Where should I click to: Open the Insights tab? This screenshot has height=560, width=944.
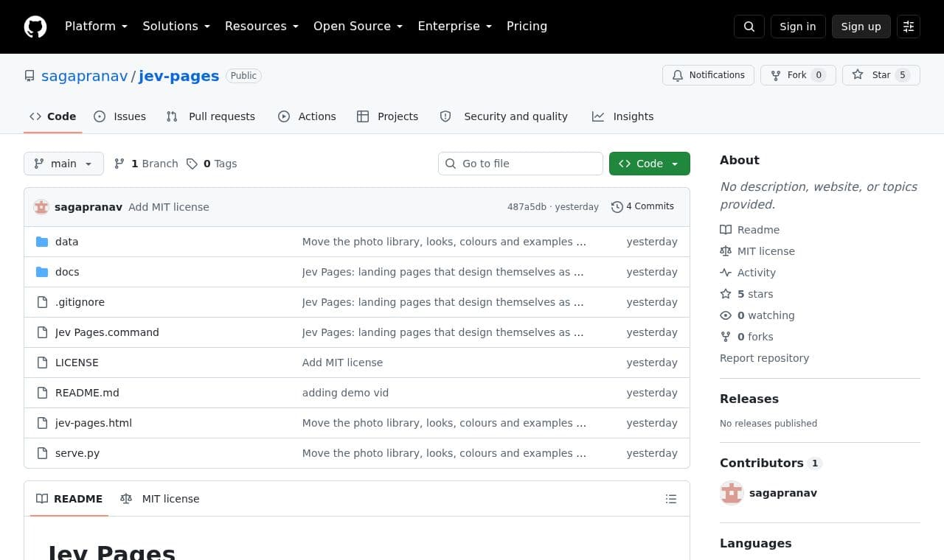pyautogui.click(x=622, y=116)
